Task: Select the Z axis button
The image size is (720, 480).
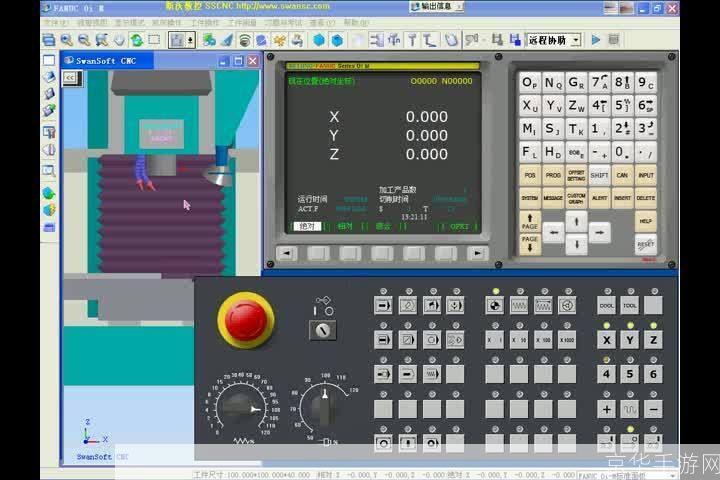Action: pos(653,340)
